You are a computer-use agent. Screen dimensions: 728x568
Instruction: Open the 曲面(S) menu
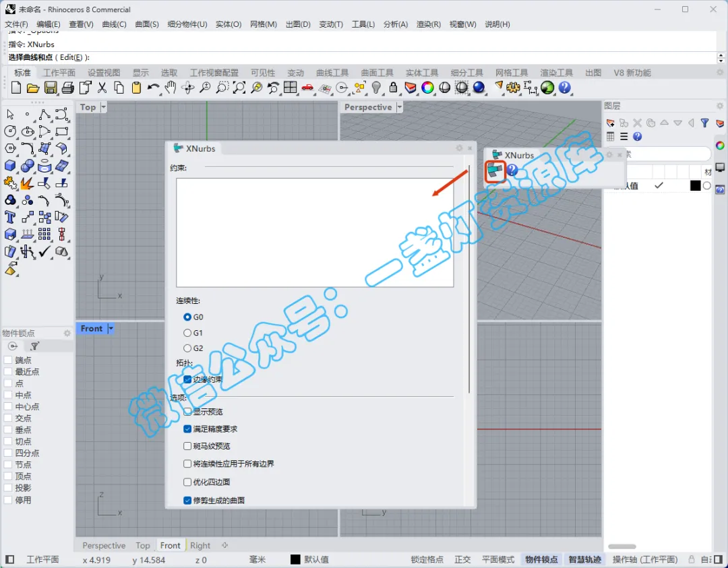tap(147, 24)
